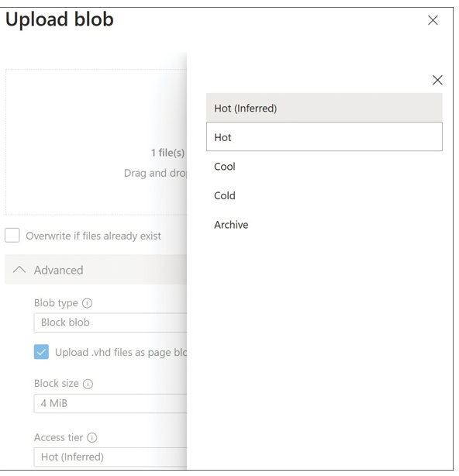Click the Upload blob title
Image resolution: width=459 pixels, height=476 pixels.
pyautogui.click(x=60, y=19)
